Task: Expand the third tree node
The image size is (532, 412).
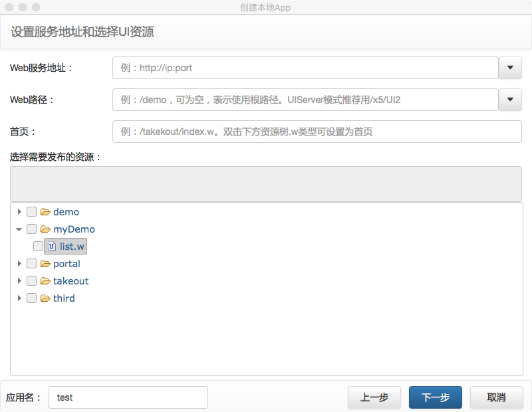Action: (x=19, y=298)
